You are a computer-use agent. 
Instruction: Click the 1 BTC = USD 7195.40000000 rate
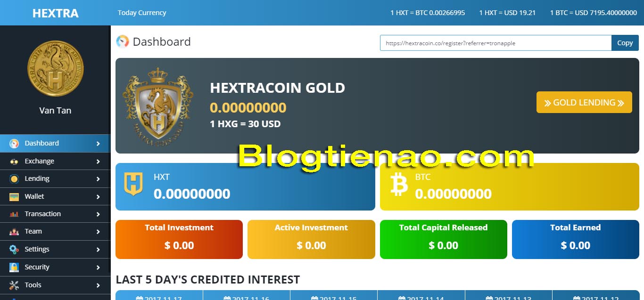pyautogui.click(x=594, y=13)
